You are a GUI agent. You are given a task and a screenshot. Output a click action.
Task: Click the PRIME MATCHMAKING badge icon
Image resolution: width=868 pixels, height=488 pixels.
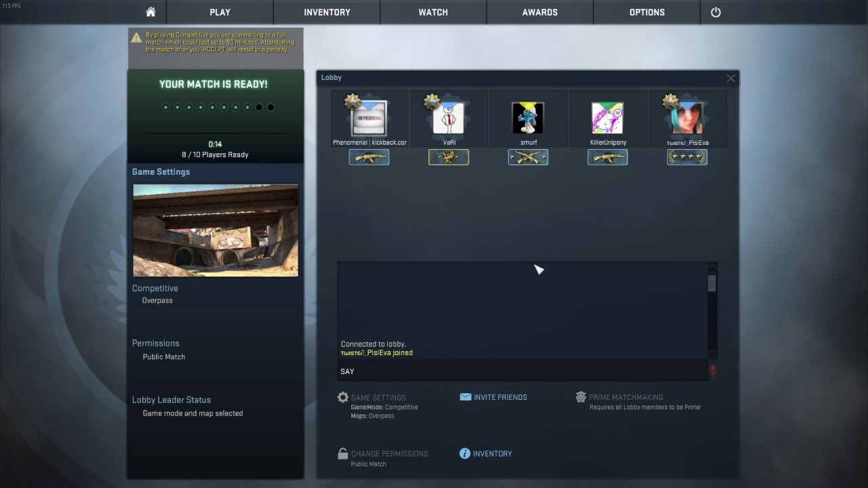[x=580, y=397]
